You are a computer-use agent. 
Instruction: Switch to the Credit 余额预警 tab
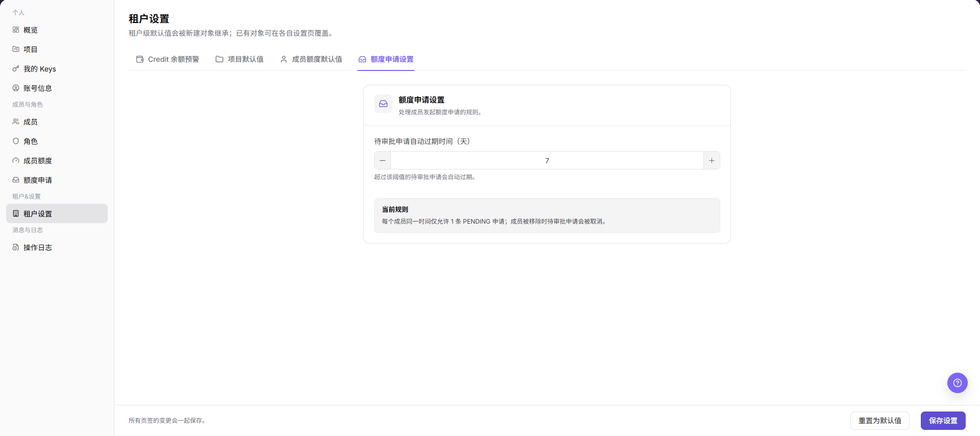[x=168, y=59]
